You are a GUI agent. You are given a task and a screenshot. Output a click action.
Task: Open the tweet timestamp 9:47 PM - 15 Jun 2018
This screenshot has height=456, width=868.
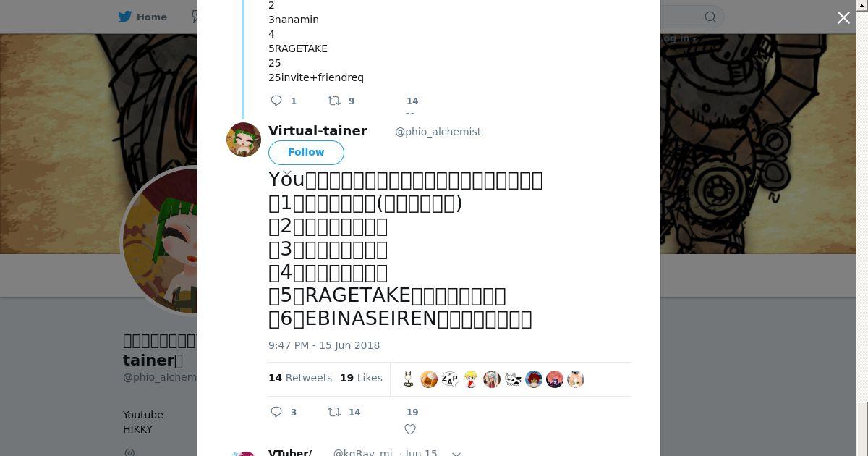coord(324,345)
